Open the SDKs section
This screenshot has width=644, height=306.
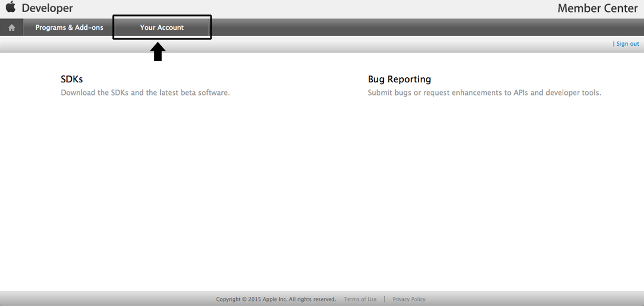pyautogui.click(x=72, y=79)
